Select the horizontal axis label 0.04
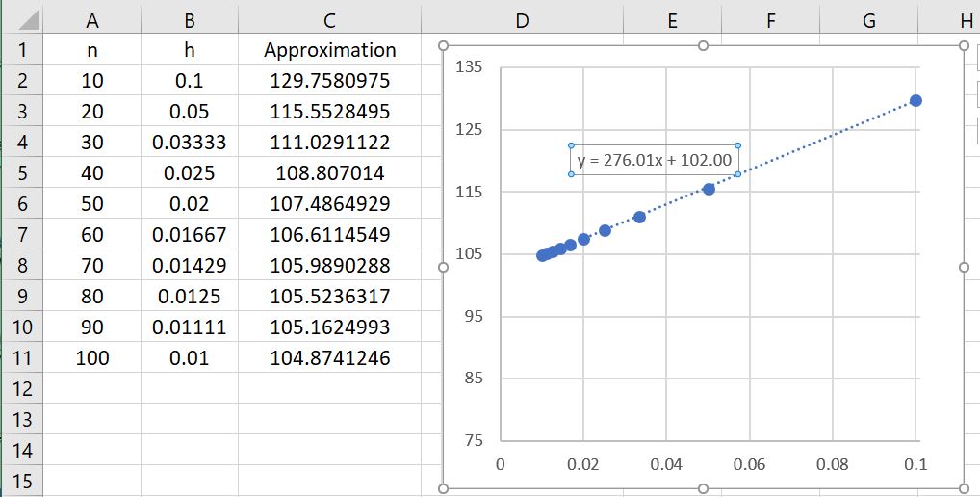The image size is (980, 497). pos(666,465)
